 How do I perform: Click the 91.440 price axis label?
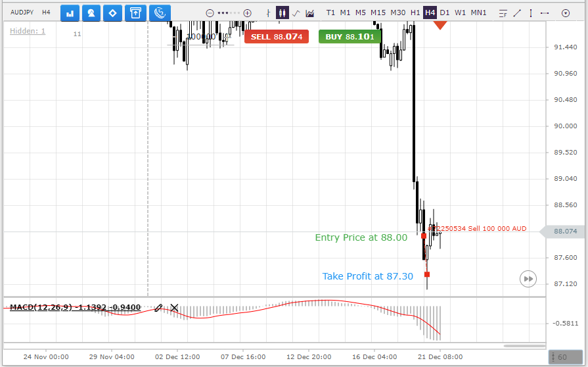point(566,47)
